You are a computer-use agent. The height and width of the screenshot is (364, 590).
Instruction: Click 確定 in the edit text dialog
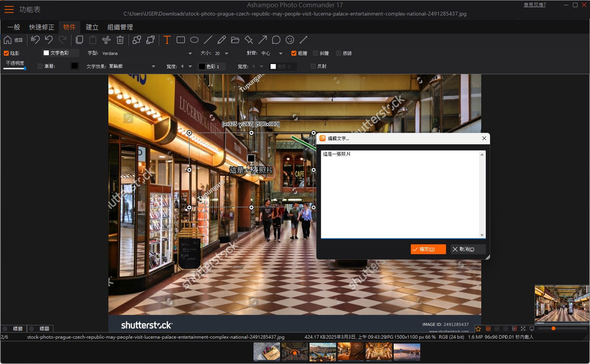pyautogui.click(x=428, y=249)
